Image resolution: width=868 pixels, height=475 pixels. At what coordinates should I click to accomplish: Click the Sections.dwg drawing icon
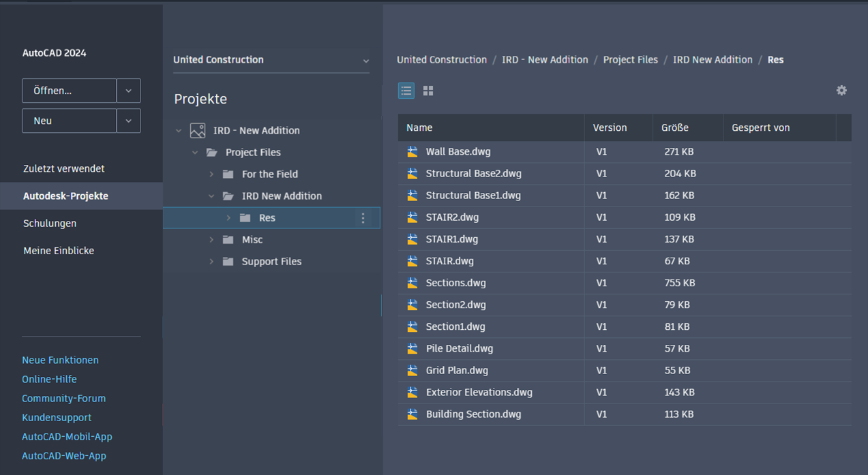pos(413,283)
